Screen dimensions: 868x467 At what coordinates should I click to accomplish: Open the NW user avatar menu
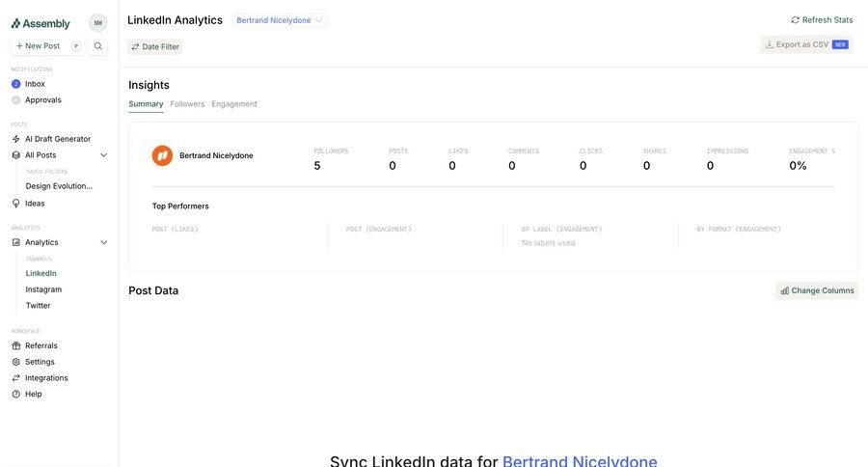[97, 23]
